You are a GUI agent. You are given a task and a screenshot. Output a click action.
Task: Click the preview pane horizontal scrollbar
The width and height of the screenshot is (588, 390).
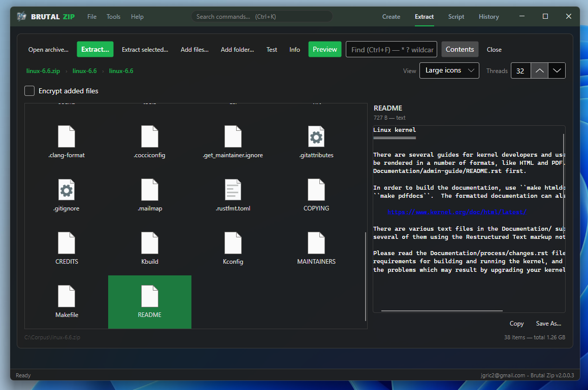pos(442,310)
